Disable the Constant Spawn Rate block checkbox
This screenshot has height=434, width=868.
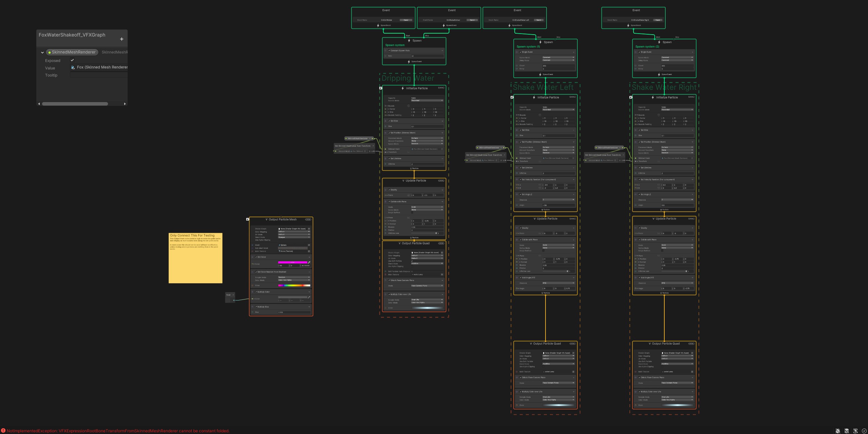(x=389, y=51)
